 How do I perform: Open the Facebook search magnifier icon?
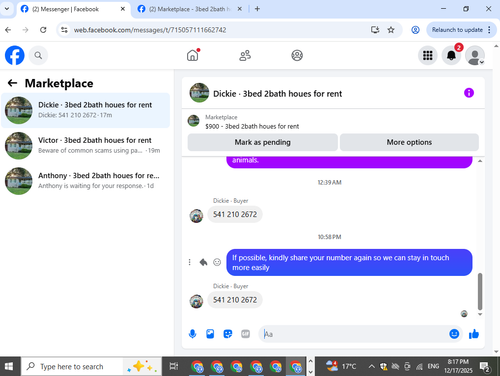(38, 55)
